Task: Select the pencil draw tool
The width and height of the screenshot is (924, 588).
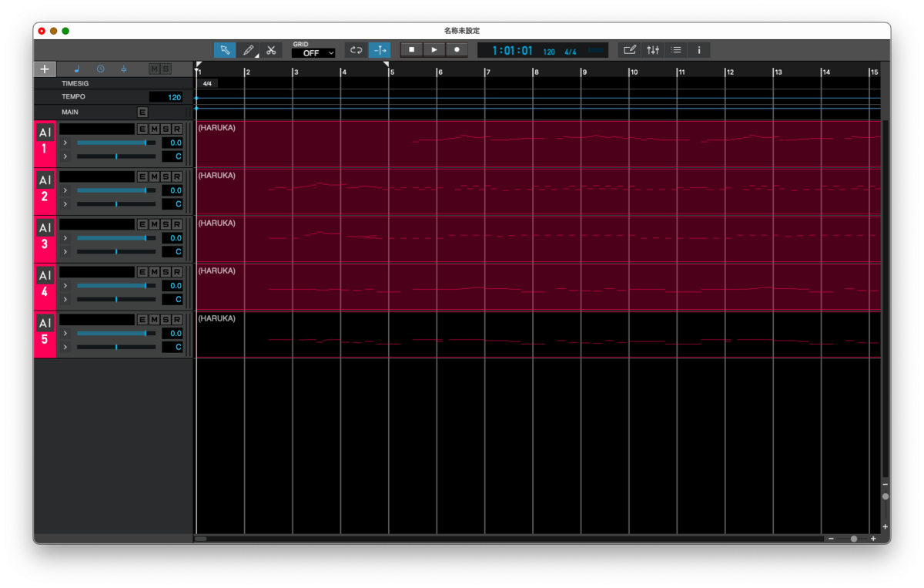Action: (248, 50)
